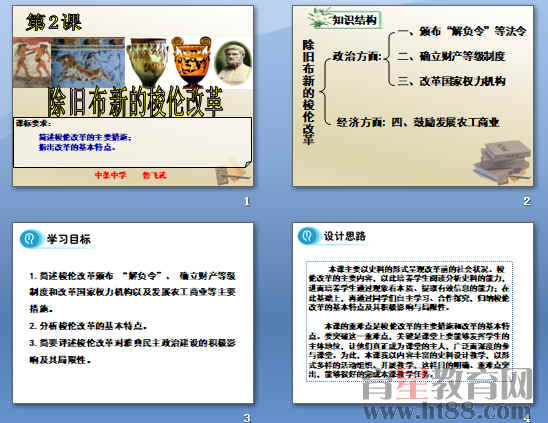Viewport: 548px width, 423px height.
Task: Select slide 1 thumbnail titled 第2课
Action: pyautogui.click(x=133, y=96)
